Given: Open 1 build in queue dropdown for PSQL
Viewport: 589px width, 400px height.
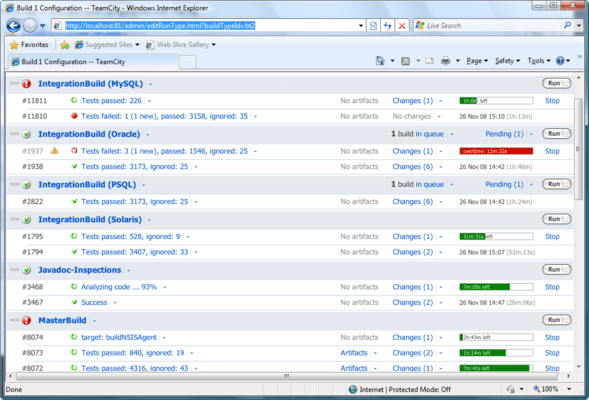Looking at the screenshot, I should (x=452, y=185).
